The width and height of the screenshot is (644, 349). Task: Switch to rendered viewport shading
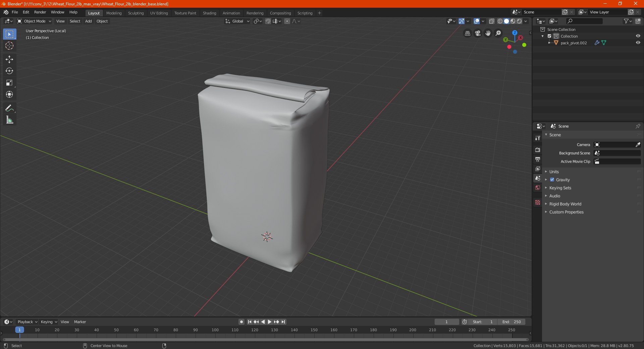pyautogui.click(x=519, y=21)
